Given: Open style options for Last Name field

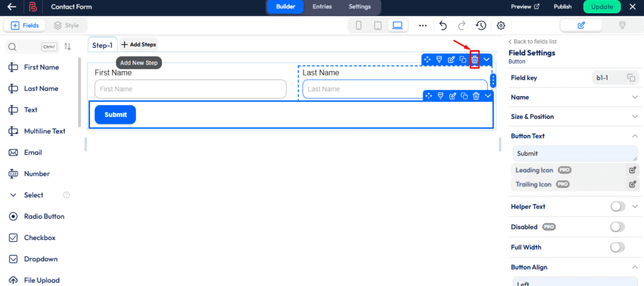Looking at the screenshot, I should tap(439, 60).
